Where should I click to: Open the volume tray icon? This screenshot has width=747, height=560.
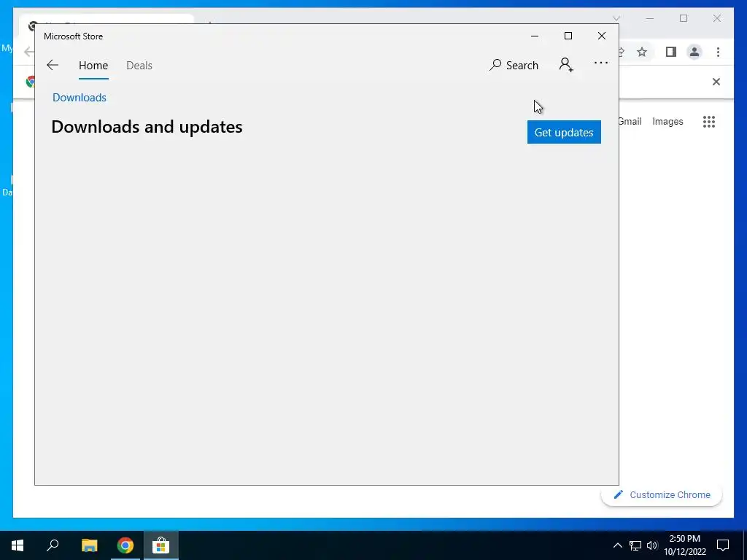click(652, 545)
